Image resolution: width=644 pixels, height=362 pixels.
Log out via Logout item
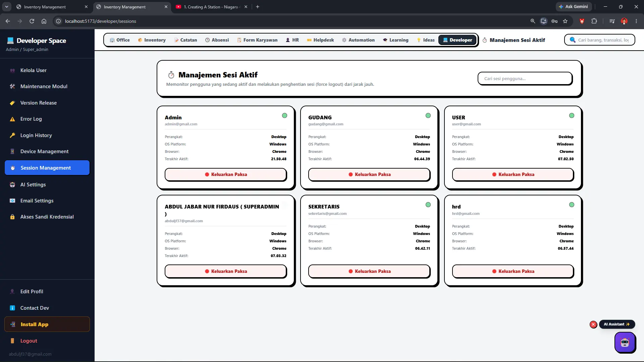pos(47,341)
